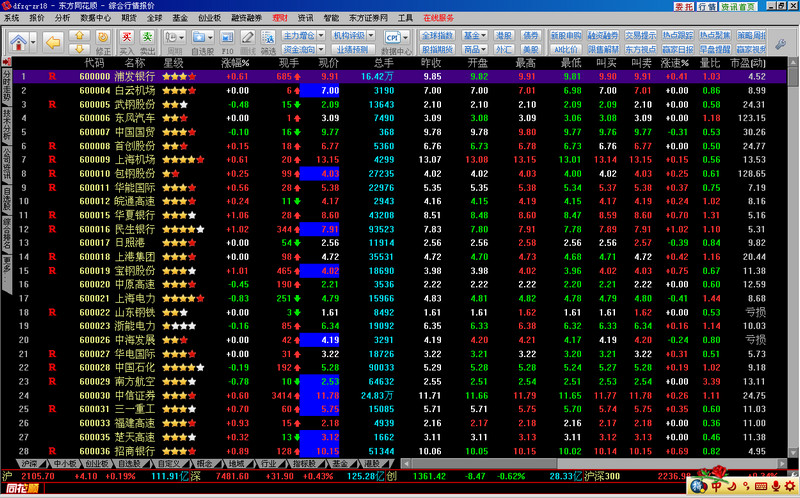
Task: Click red pin icon atop left sidebar
Action: pos(6,62)
